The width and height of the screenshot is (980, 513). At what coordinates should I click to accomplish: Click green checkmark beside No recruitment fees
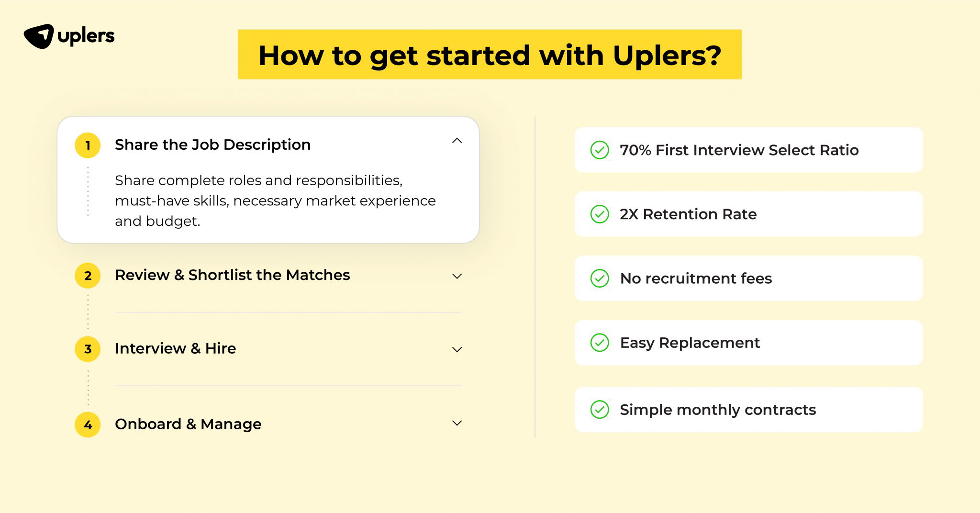point(600,278)
